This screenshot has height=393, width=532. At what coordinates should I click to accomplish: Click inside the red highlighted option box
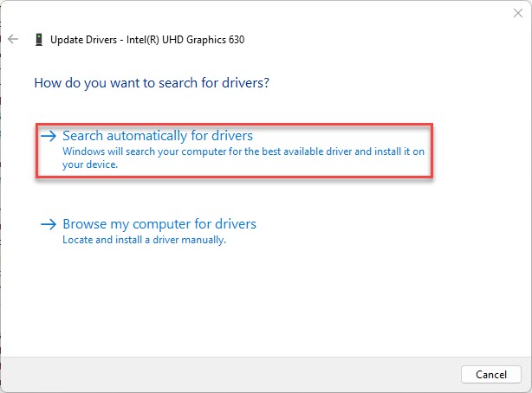click(x=234, y=151)
